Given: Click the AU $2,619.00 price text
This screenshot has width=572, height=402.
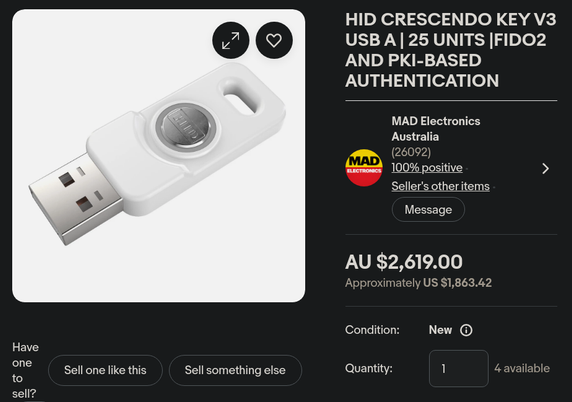Looking at the screenshot, I should click(x=404, y=262).
